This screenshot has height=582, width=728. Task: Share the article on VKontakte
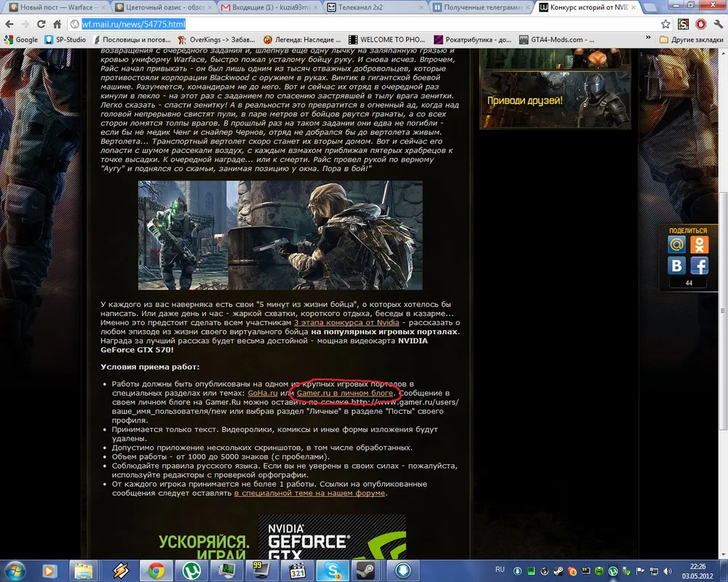tap(677, 266)
